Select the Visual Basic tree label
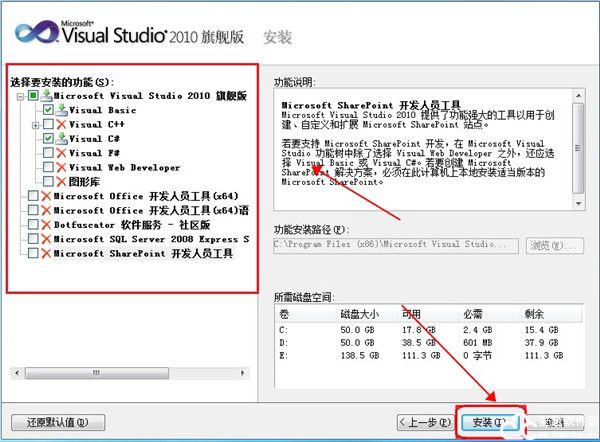Screen dimensions: 600x442 tap(103, 110)
